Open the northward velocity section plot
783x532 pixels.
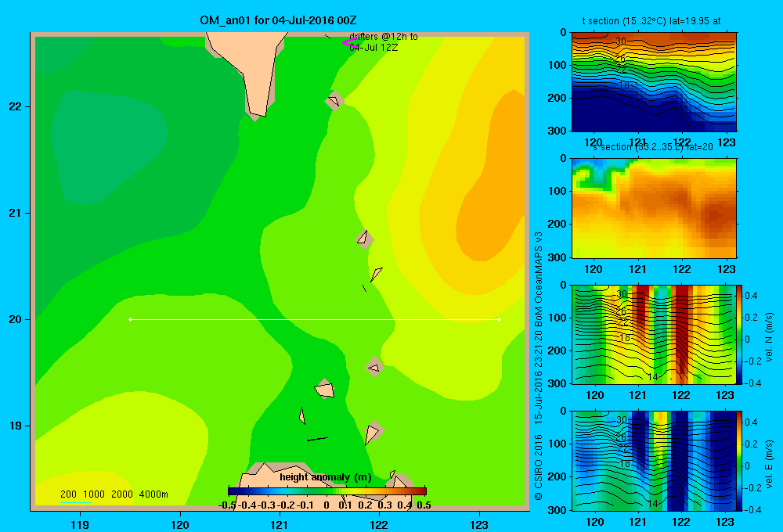(x=654, y=334)
